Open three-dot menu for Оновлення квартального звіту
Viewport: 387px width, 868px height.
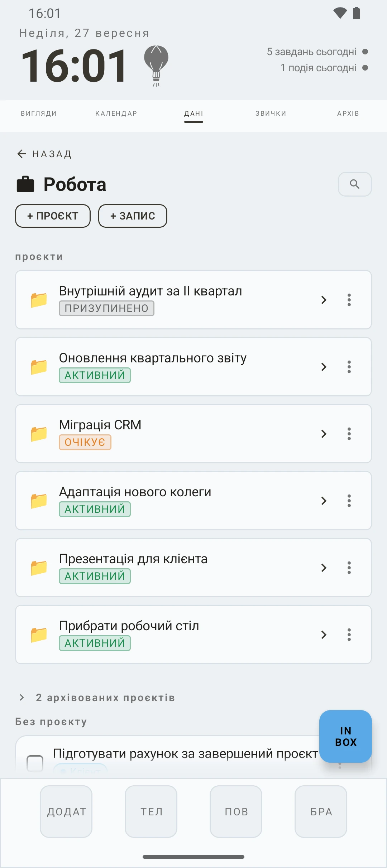(x=349, y=367)
